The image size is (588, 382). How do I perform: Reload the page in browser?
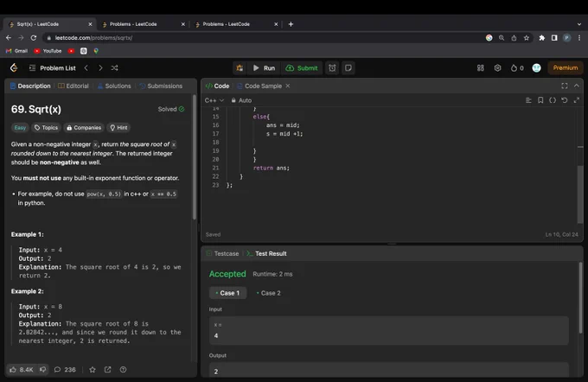34,38
